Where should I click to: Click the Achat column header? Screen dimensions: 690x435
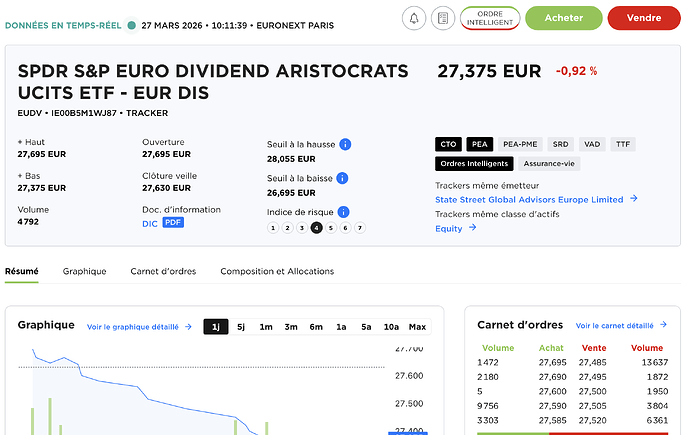[551, 348]
